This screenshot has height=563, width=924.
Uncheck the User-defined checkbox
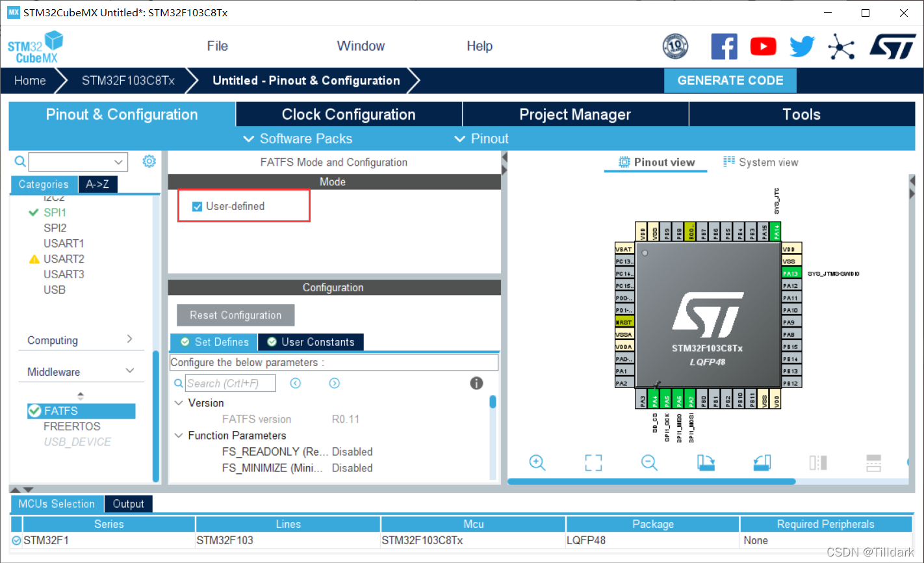click(x=197, y=207)
